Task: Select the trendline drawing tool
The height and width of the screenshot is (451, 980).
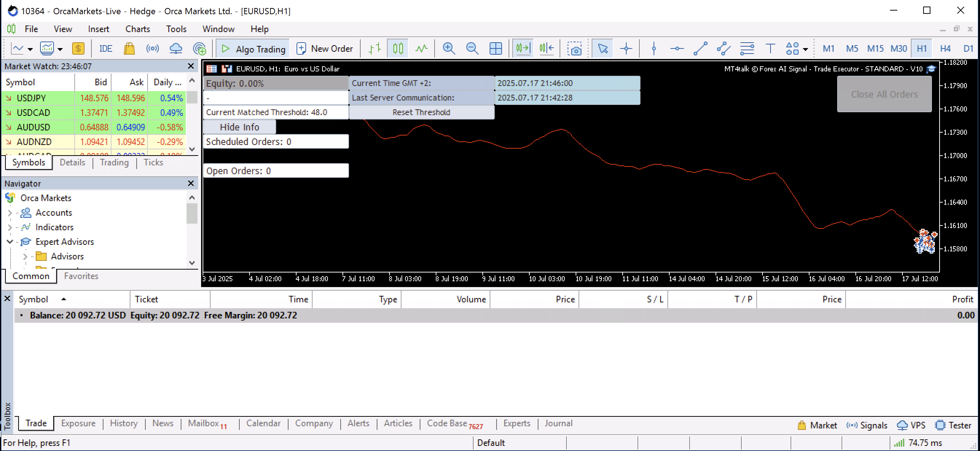Action: [x=700, y=49]
